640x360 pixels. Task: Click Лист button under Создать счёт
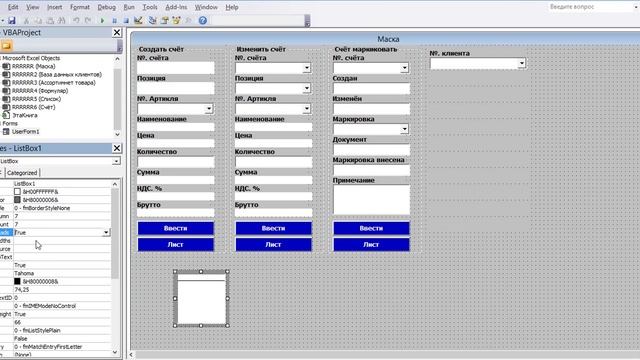click(x=176, y=244)
